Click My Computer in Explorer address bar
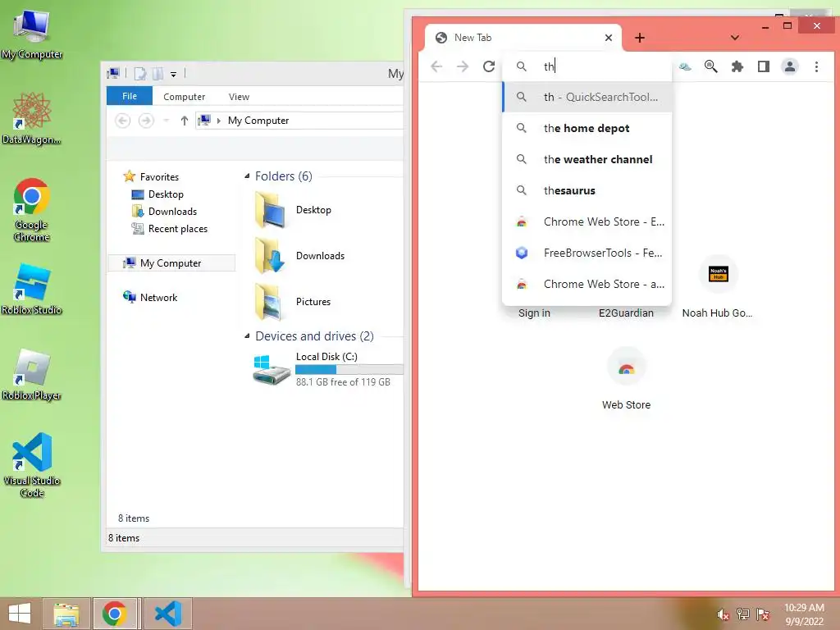The image size is (840, 630). [x=258, y=121]
